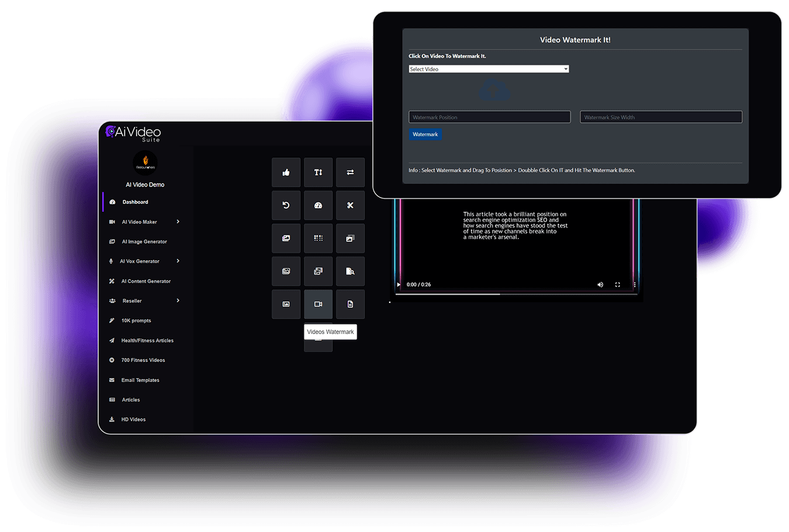Click the file code tool tile
Image resolution: width=789 pixels, height=532 pixels.
pyautogui.click(x=350, y=304)
